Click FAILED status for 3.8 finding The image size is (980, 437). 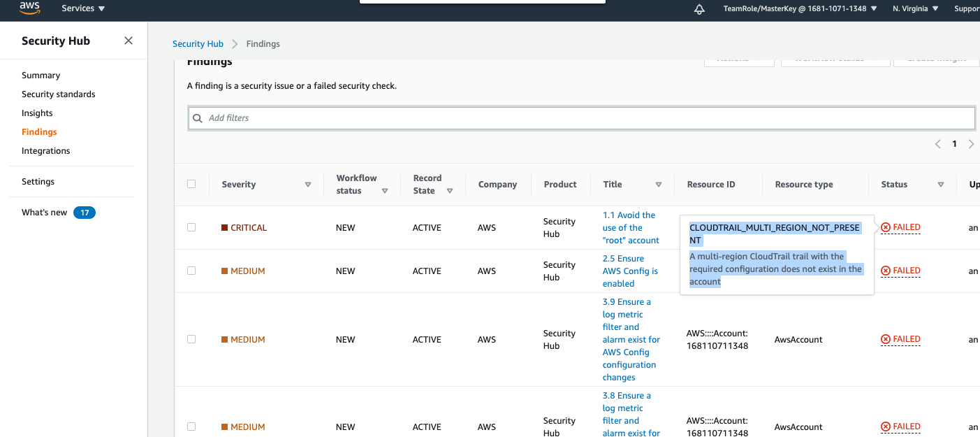[901, 427]
